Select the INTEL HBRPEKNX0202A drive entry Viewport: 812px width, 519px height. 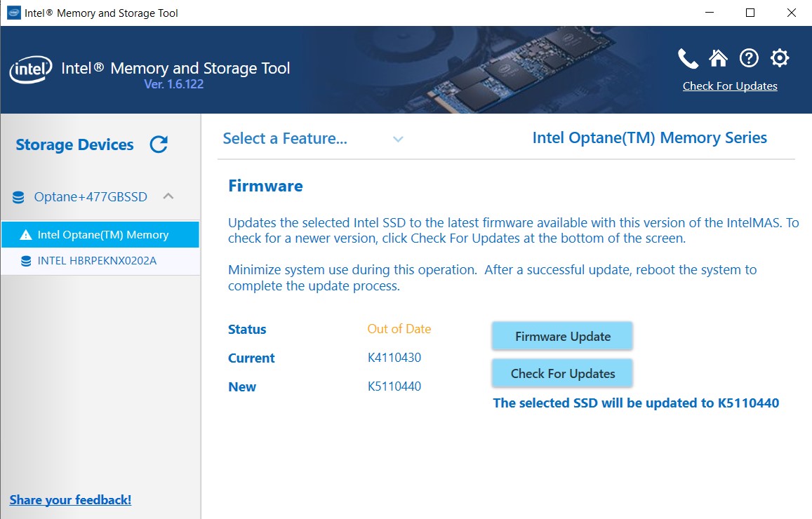click(x=102, y=259)
